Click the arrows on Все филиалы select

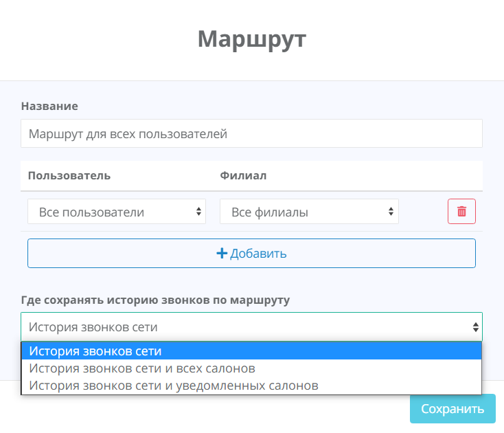(391, 212)
